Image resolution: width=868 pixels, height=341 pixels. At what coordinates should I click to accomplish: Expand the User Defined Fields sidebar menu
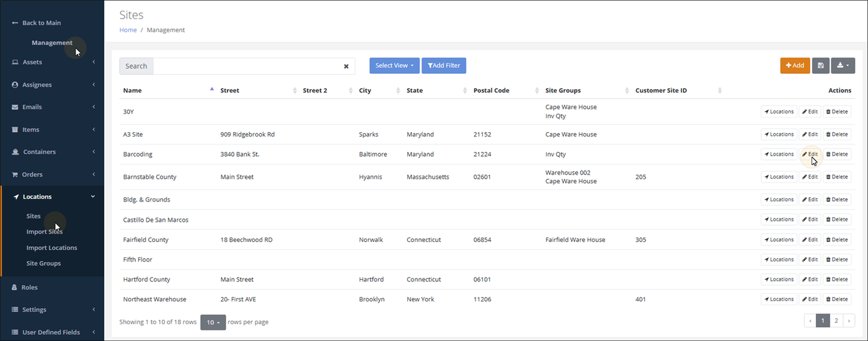pyautogui.click(x=52, y=332)
